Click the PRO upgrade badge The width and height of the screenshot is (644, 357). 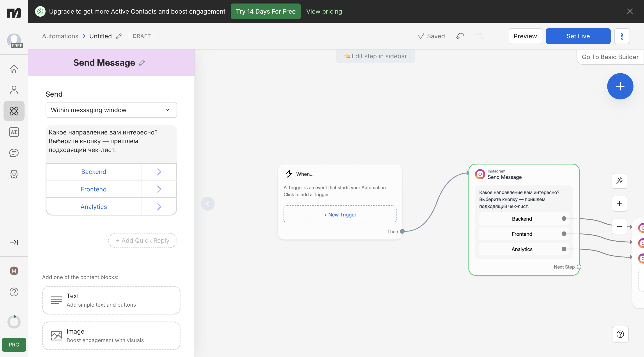click(x=14, y=345)
